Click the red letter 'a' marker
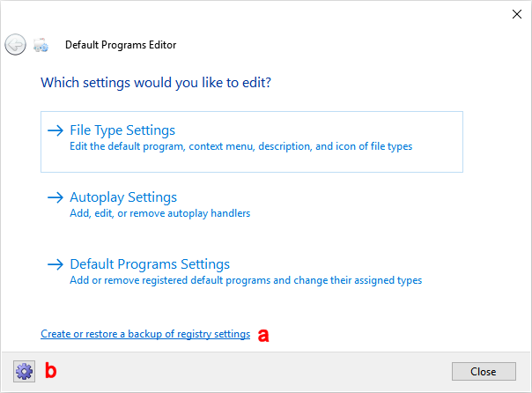Viewport: 532px width, 393px height. click(262, 335)
